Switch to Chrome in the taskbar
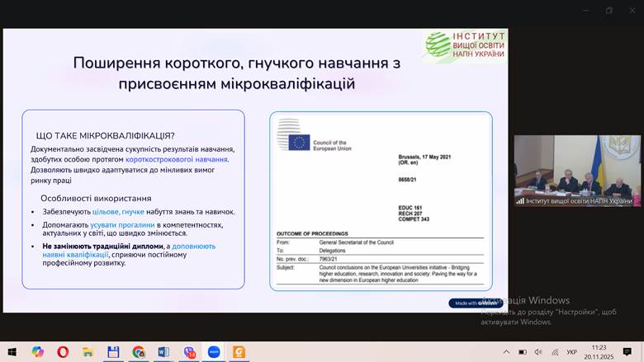The image size is (644, 362). tap(138, 352)
